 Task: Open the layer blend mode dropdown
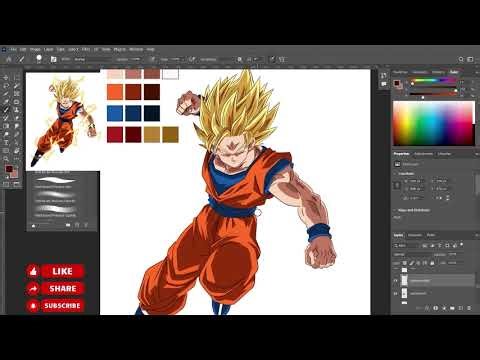click(x=412, y=254)
